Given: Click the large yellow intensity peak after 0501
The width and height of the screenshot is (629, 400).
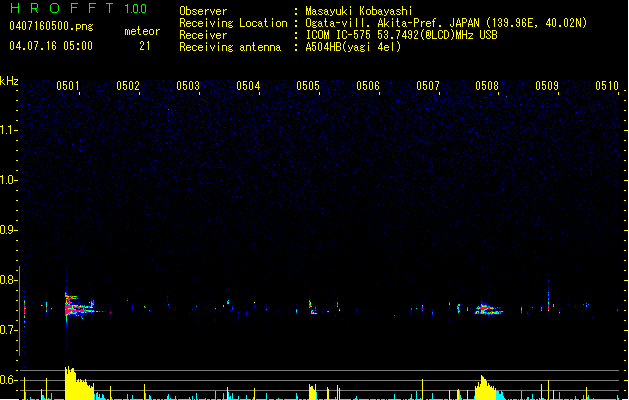Looking at the screenshot, I should [79, 383].
